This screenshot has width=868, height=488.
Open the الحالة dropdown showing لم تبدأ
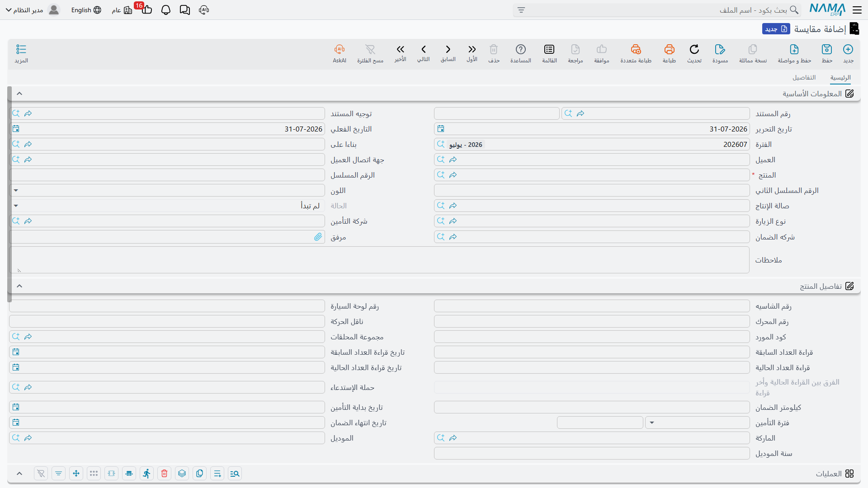(16, 206)
